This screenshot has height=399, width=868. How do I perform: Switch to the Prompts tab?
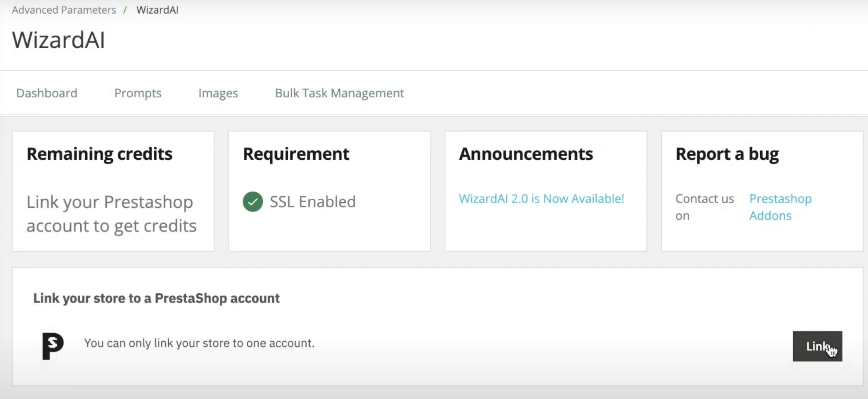pyautogui.click(x=138, y=93)
